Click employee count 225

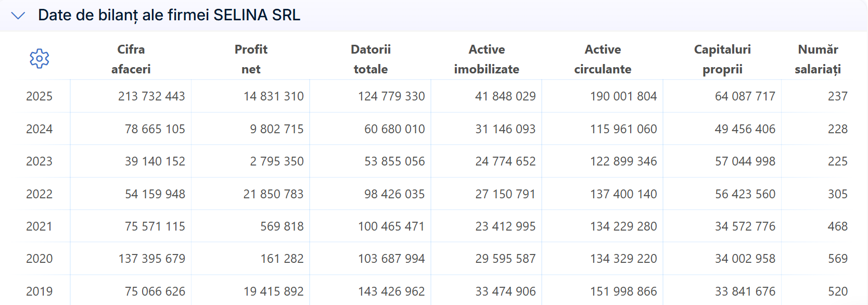pos(838,161)
